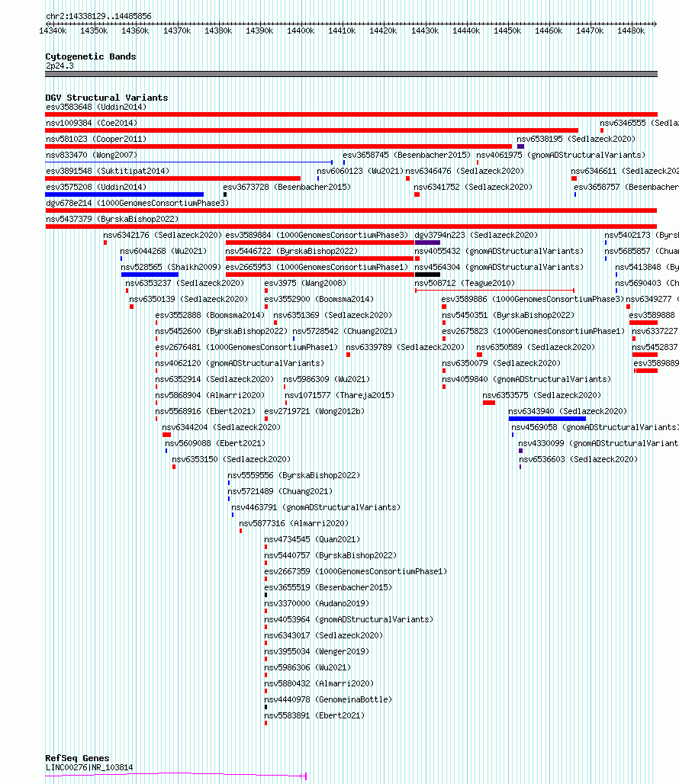Open esv3891548 (Suktitipat2014) variant label

pyautogui.click(x=108, y=171)
